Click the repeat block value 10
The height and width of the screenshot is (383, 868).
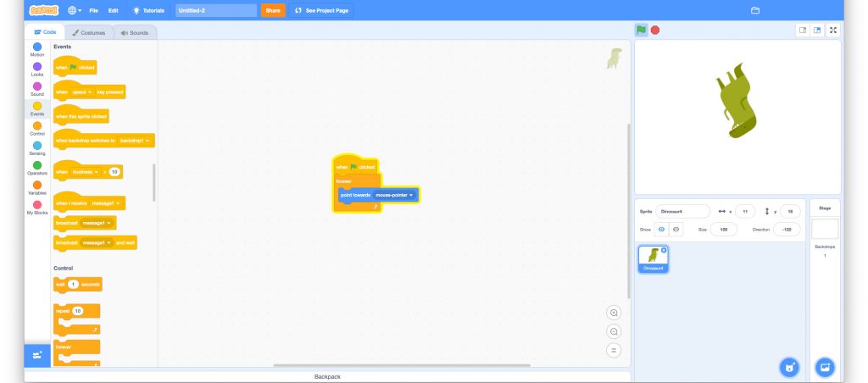77,311
